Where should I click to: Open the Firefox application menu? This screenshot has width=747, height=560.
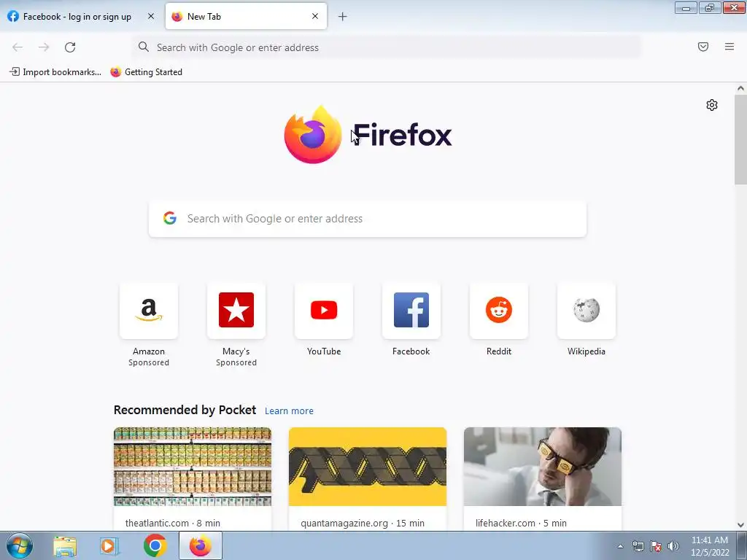[729, 47]
